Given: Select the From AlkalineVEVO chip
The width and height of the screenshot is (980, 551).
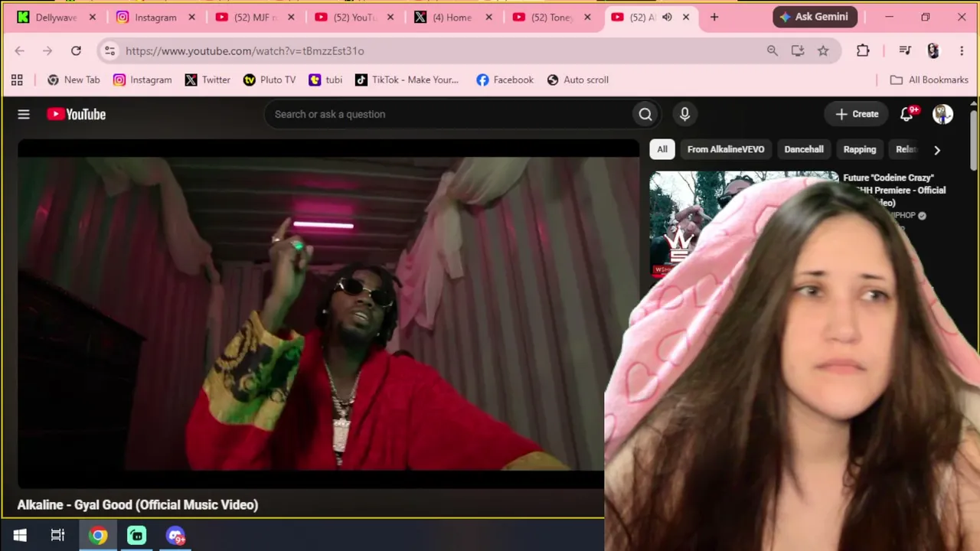Looking at the screenshot, I should [726, 149].
